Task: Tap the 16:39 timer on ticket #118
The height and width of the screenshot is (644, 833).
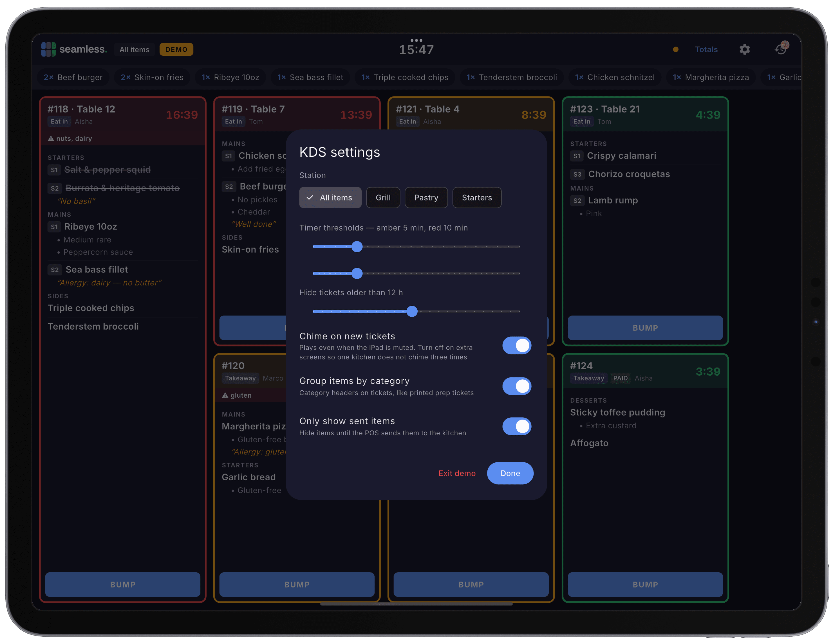Action: pyautogui.click(x=182, y=115)
